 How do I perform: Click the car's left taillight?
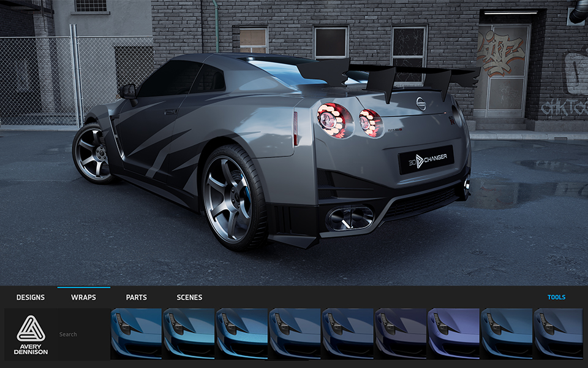click(x=334, y=120)
